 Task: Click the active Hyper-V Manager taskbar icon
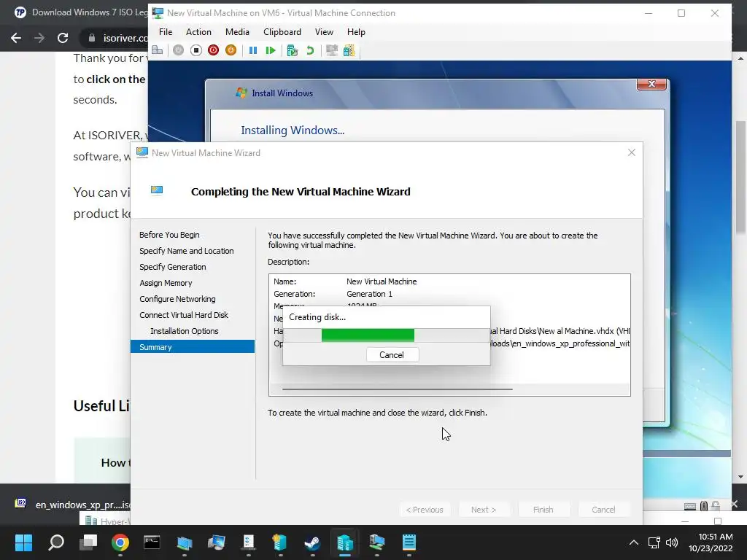pyautogui.click(x=345, y=542)
